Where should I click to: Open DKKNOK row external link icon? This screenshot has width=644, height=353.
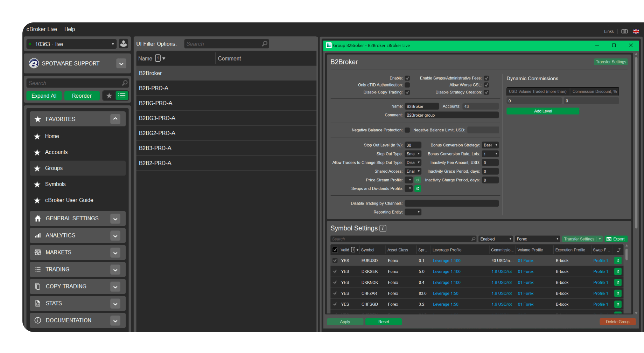coord(618,282)
